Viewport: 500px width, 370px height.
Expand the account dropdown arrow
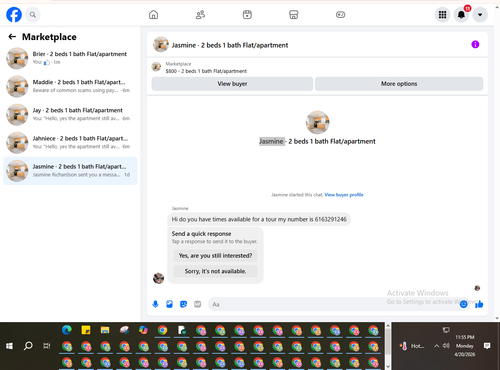click(480, 15)
